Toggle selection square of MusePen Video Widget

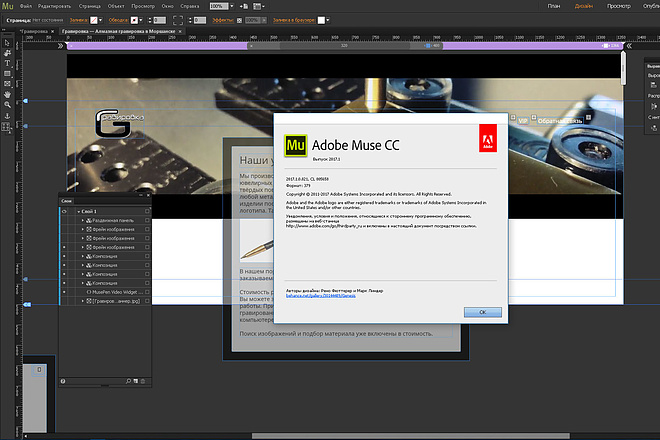(x=147, y=292)
